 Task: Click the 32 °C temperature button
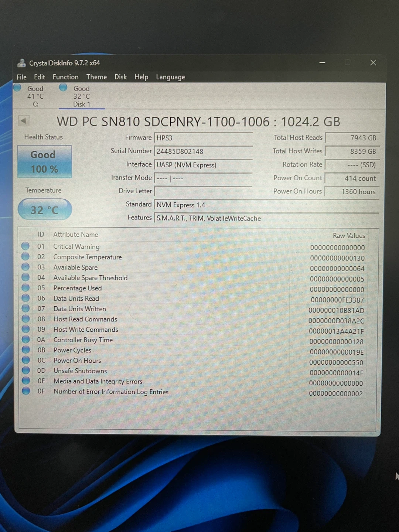44,209
